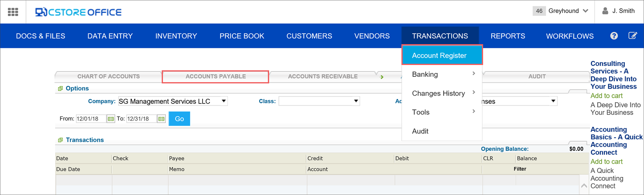Expand the Tools submenu
Viewport: 644px width, 195px height.
pos(442,112)
